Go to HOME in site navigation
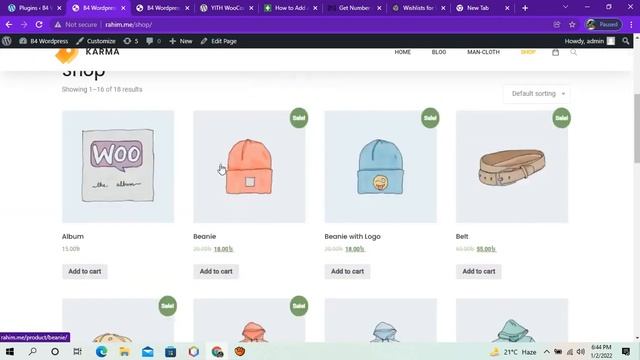The image size is (640, 360). tap(402, 52)
